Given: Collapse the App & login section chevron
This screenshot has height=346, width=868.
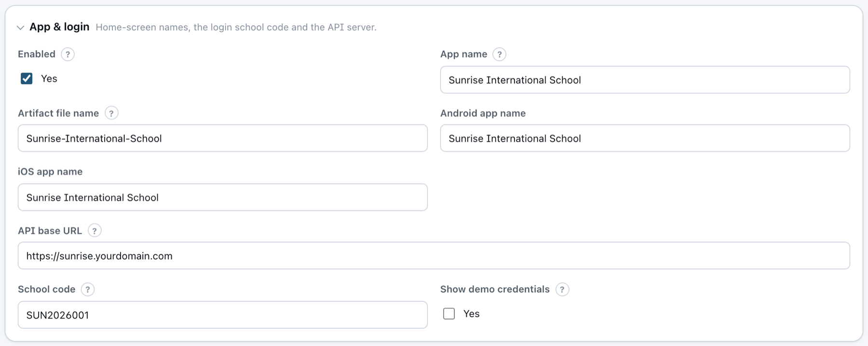Looking at the screenshot, I should tap(20, 27).
